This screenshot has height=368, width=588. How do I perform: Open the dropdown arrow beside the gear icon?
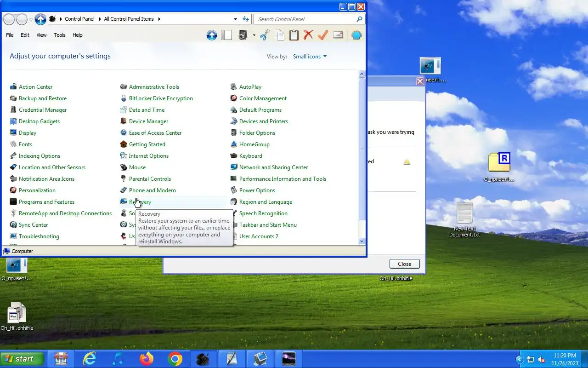coord(254,35)
